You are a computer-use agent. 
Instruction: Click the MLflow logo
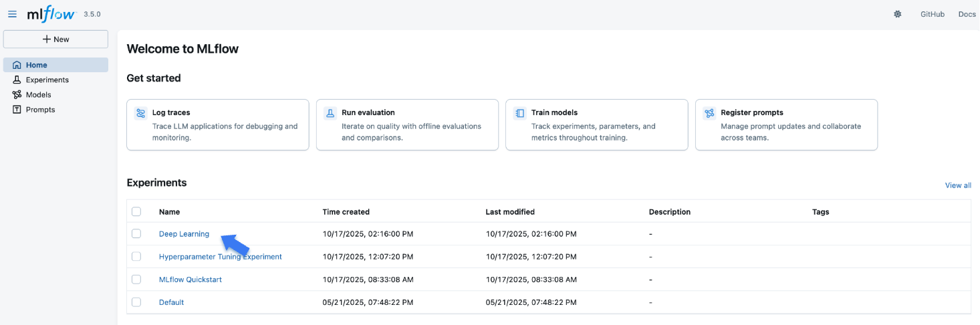(x=51, y=14)
